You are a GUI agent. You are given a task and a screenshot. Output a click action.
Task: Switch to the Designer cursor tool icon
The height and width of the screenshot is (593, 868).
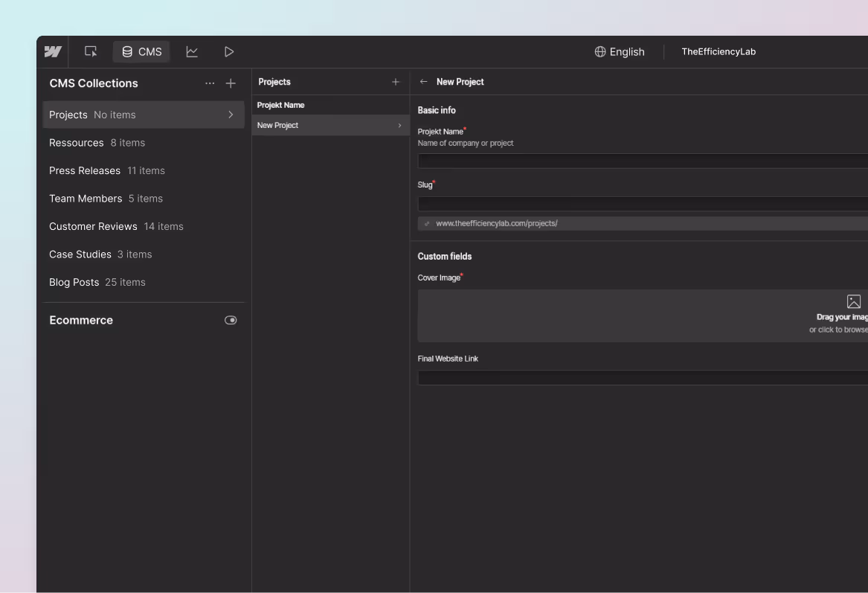90,51
